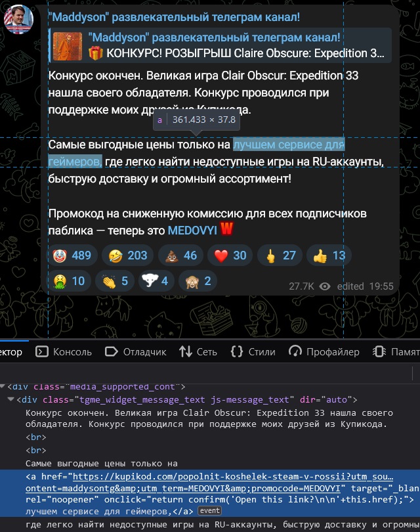Click the thumbs up reaction with 13
420x532 pixels.
coord(329,255)
